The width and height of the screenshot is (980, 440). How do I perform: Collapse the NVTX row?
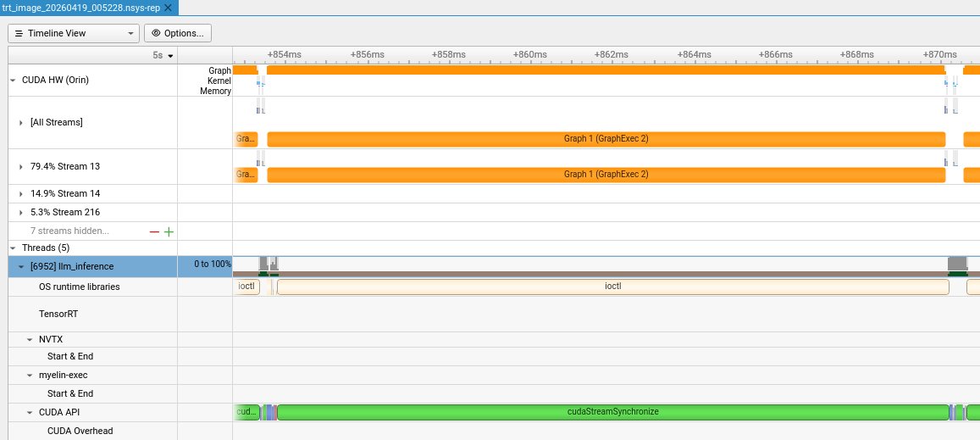[30, 339]
